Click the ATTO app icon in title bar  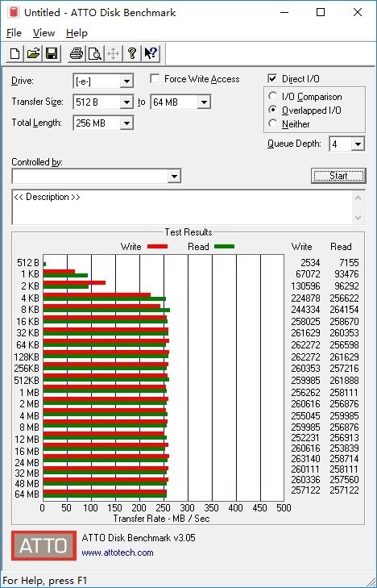pos(14,12)
